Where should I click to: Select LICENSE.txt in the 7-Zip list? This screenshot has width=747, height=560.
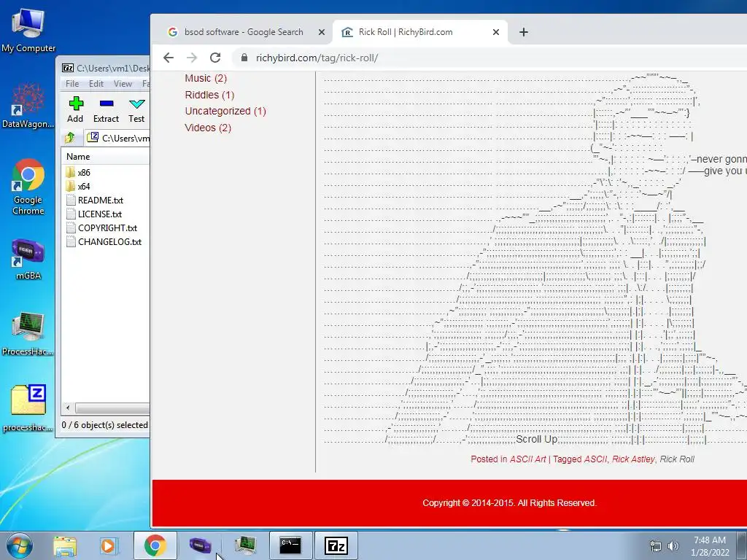tap(99, 214)
